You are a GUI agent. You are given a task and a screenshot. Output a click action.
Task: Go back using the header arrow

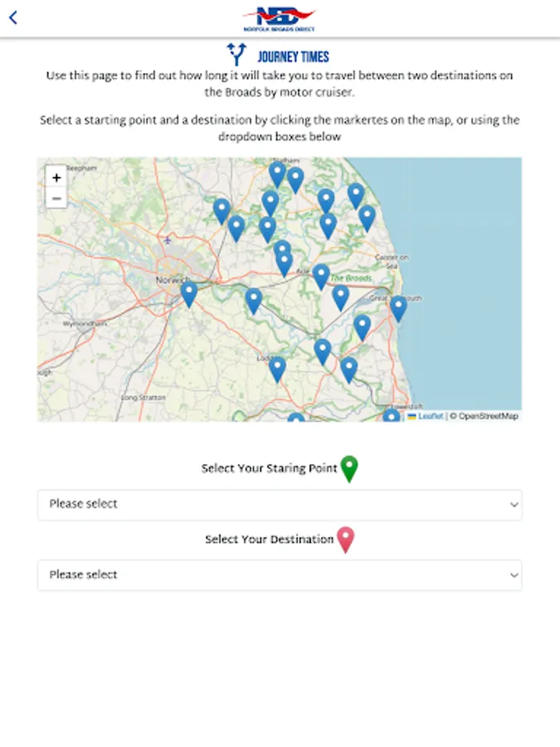[x=13, y=17]
